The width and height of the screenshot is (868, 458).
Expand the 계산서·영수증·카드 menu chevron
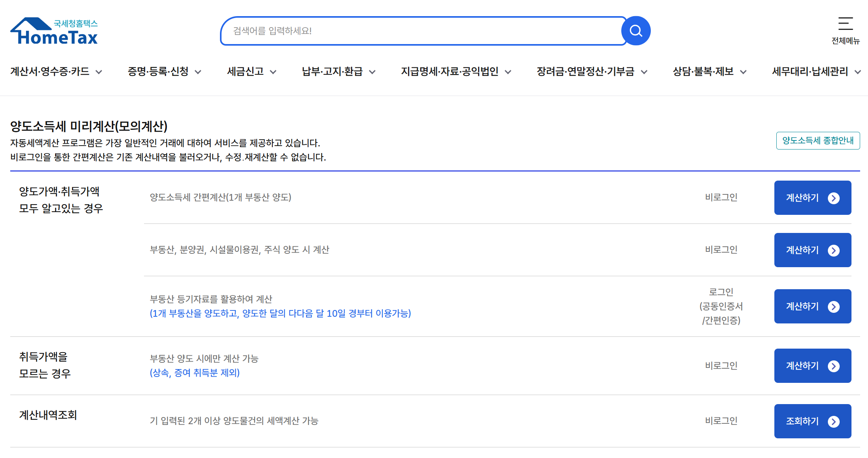click(x=99, y=72)
